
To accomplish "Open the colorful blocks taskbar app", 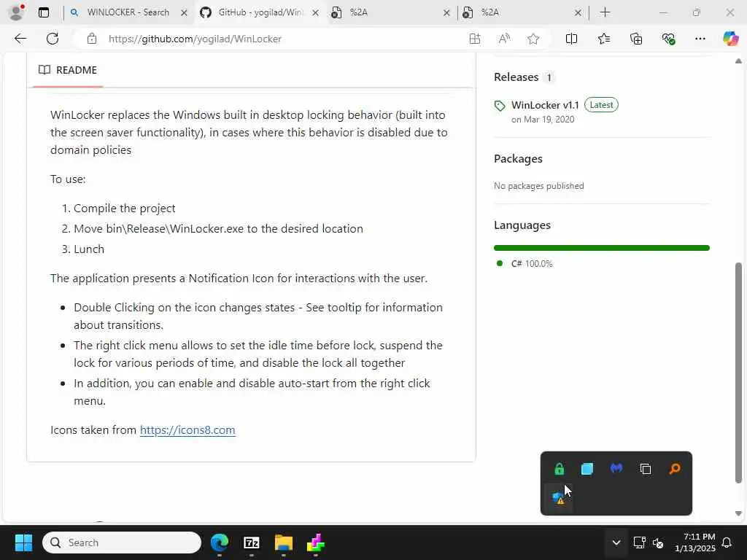I will 315,542.
